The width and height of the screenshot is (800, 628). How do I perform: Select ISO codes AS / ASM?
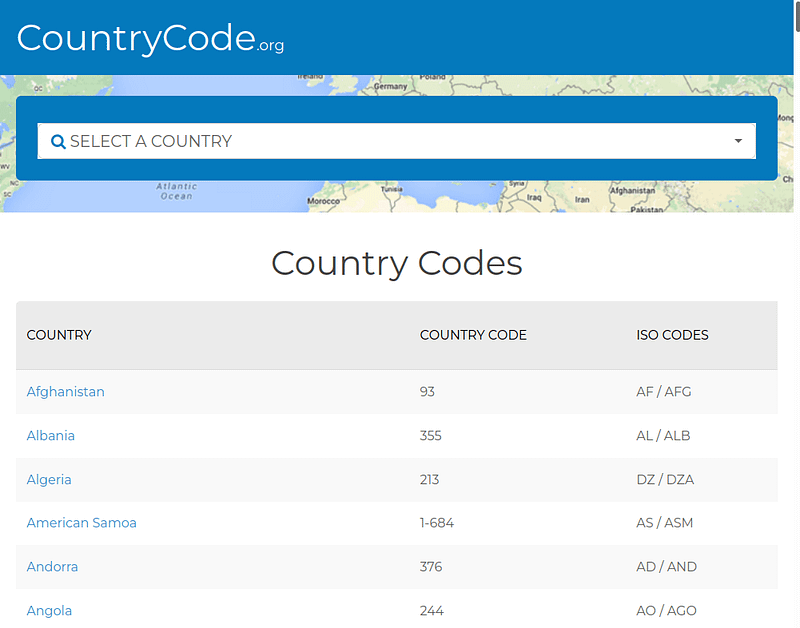click(665, 523)
